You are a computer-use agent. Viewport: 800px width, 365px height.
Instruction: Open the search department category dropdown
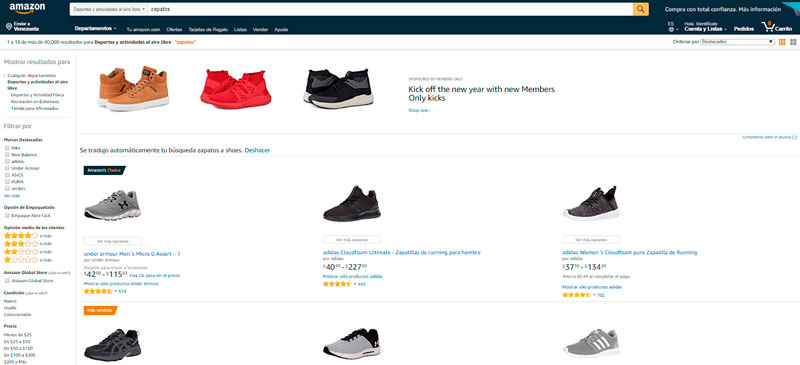109,9
